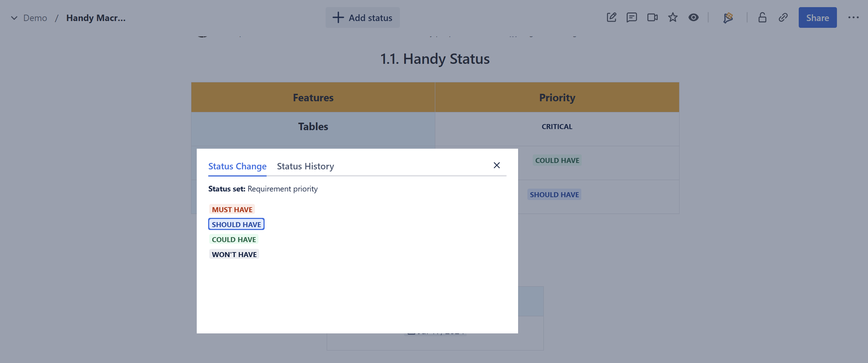Add a new status with Add status button
The width and height of the screenshot is (868, 363).
tap(362, 17)
